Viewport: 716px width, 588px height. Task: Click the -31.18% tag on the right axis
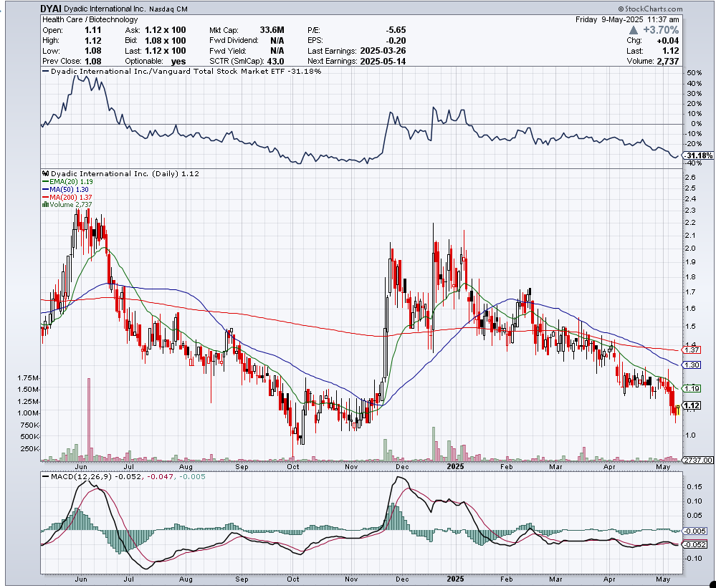698,155
